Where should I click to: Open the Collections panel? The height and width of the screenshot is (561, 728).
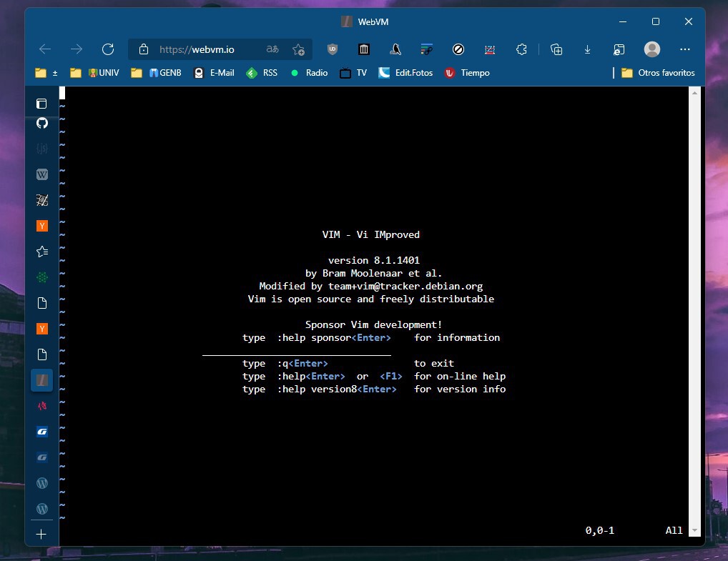point(557,49)
